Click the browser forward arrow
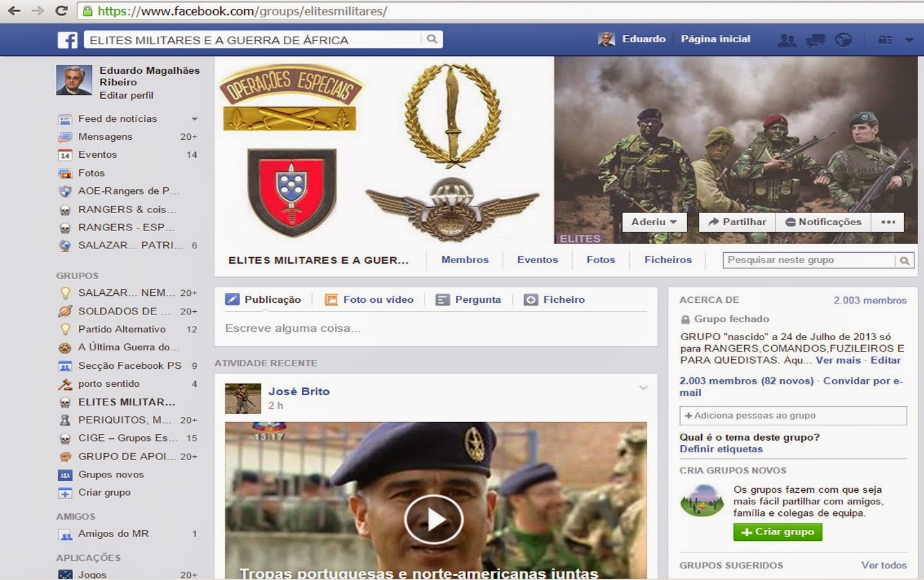 38,11
